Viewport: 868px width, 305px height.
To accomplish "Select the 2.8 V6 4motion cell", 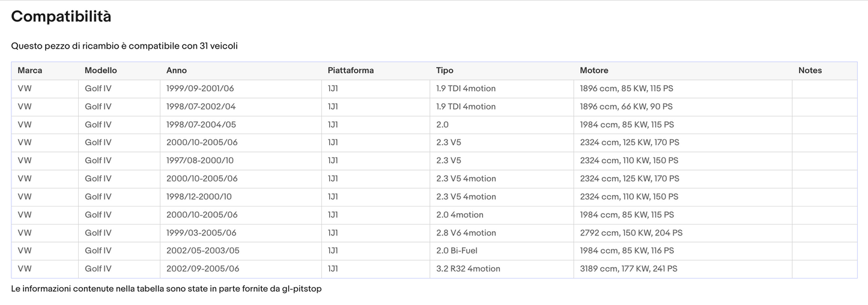I will (466, 233).
